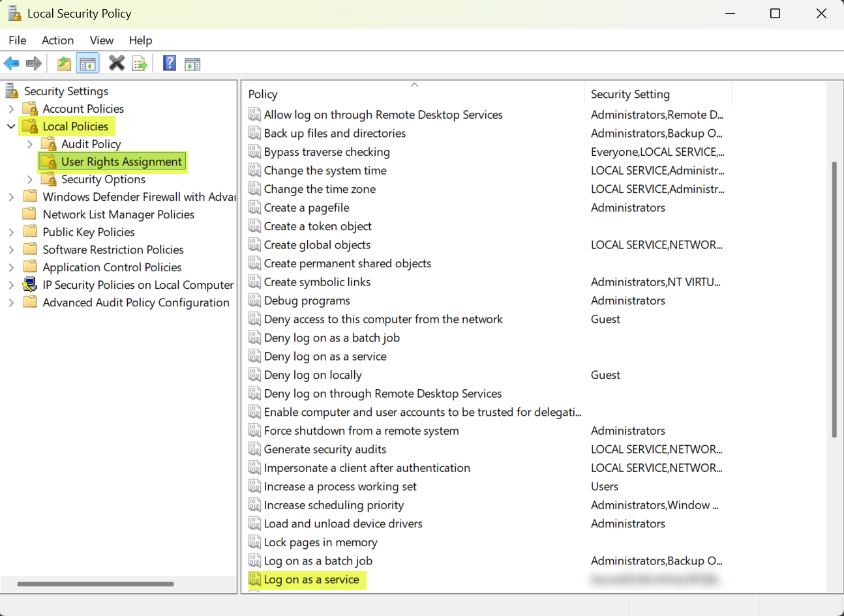Image resolution: width=844 pixels, height=616 pixels.
Task: Select 'Create symbolic links' policy
Action: (x=317, y=282)
